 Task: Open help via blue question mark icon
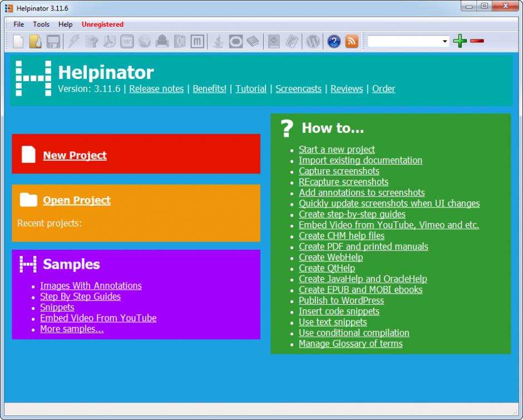point(334,42)
